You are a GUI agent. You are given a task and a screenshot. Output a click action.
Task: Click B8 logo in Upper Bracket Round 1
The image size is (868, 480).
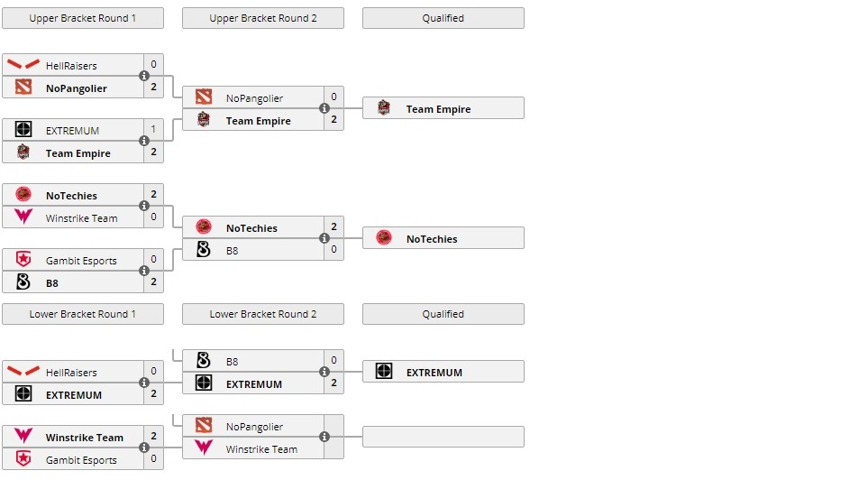pyautogui.click(x=23, y=282)
